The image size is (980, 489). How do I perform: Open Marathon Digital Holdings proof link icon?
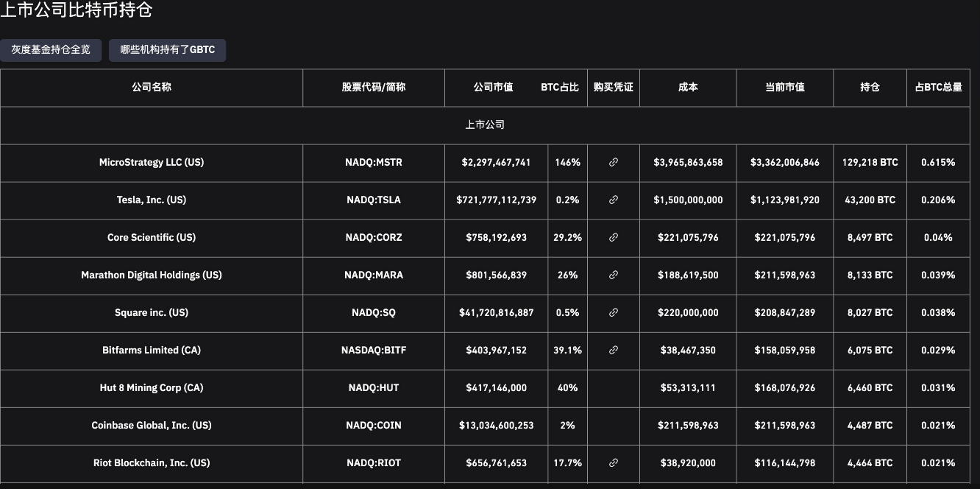pos(614,275)
